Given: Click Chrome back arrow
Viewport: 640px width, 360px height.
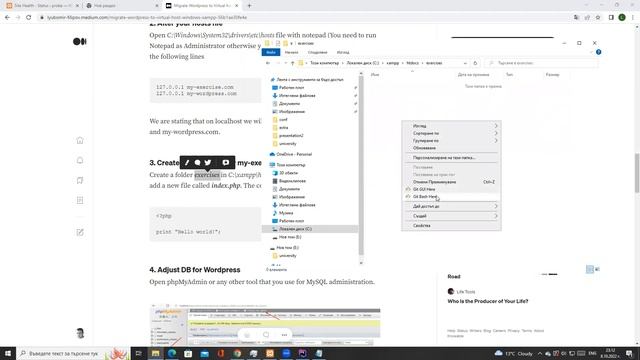Looking at the screenshot, I should click(x=7, y=18).
